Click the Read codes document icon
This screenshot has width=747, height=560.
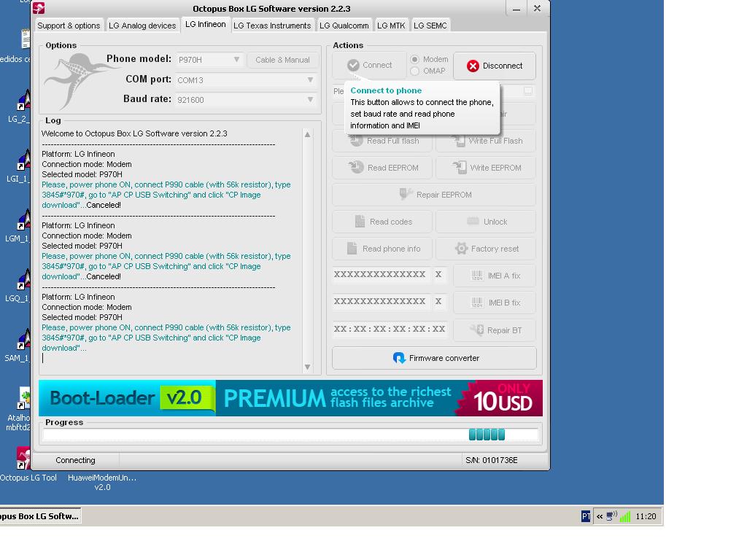click(360, 222)
